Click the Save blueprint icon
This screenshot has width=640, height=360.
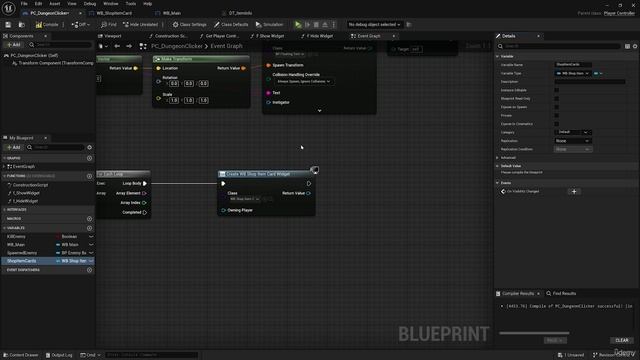[x=8, y=24]
